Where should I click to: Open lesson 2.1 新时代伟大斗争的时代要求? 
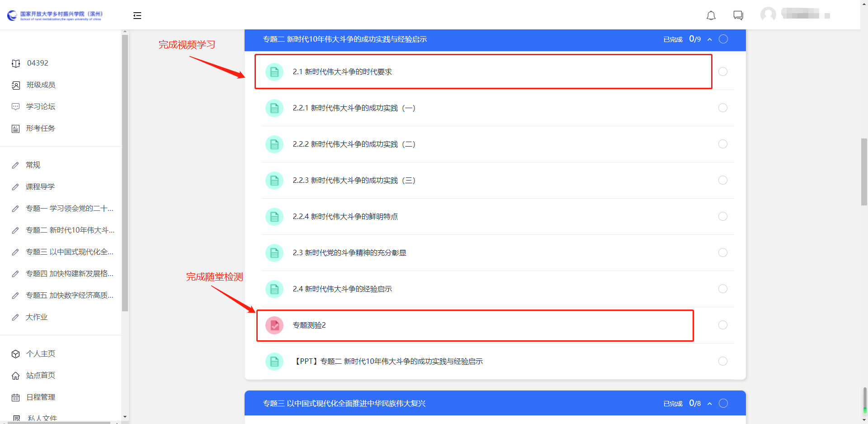(342, 72)
